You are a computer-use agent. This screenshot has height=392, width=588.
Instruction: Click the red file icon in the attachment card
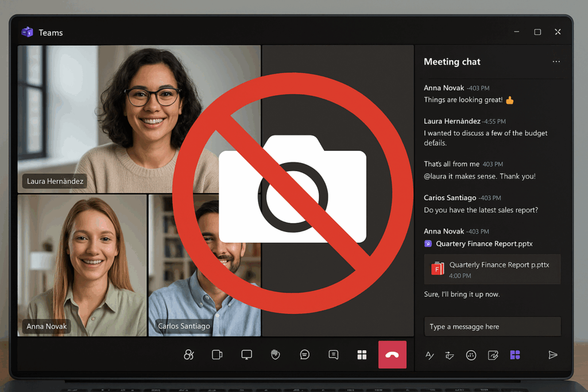coord(437,269)
